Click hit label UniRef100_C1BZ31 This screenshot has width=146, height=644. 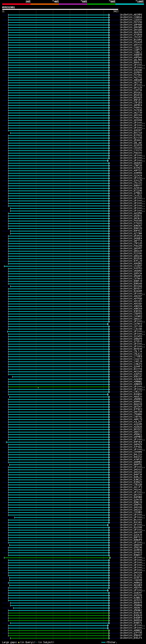pyautogui.click(x=131, y=47)
